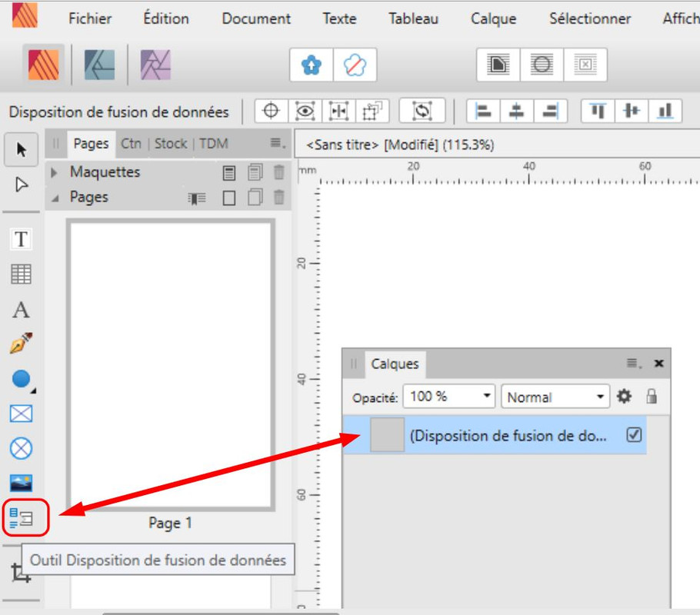Select the Page 1 thumbnail
This screenshot has width=700, height=615.
(x=171, y=364)
